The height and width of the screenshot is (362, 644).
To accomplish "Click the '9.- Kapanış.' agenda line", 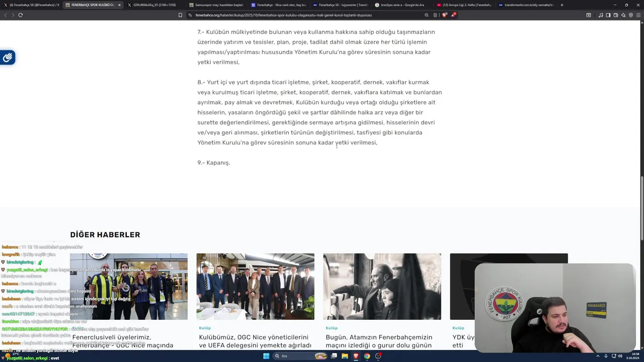I will (214, 163).
